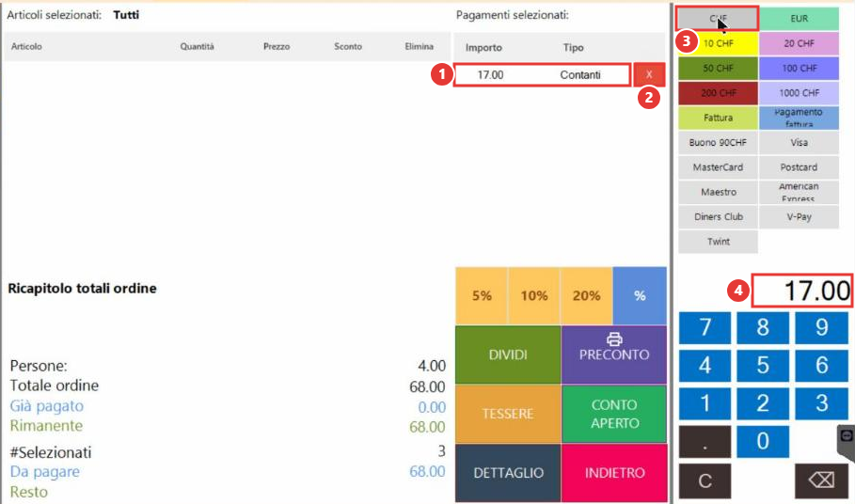
Task: Select Twint payment method
Action: point(718,242)
